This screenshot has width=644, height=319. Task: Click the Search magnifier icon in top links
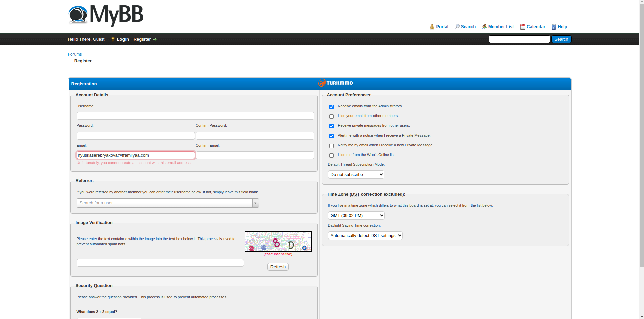457,27
